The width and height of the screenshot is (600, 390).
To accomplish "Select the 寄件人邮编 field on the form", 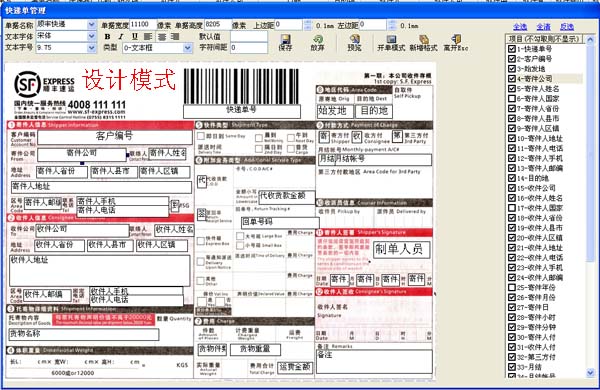I will click(x=42, y=204).
